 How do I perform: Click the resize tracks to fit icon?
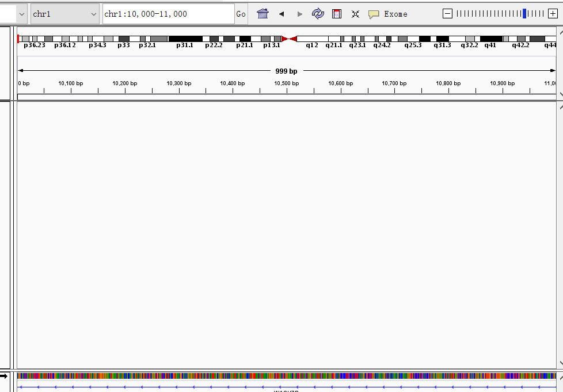355,14
